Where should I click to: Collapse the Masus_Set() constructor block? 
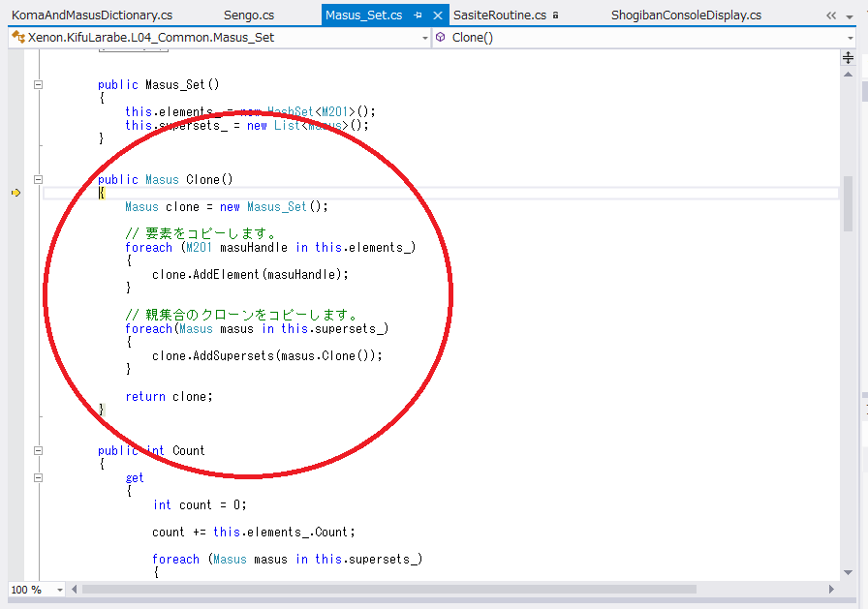pos(38,84)
